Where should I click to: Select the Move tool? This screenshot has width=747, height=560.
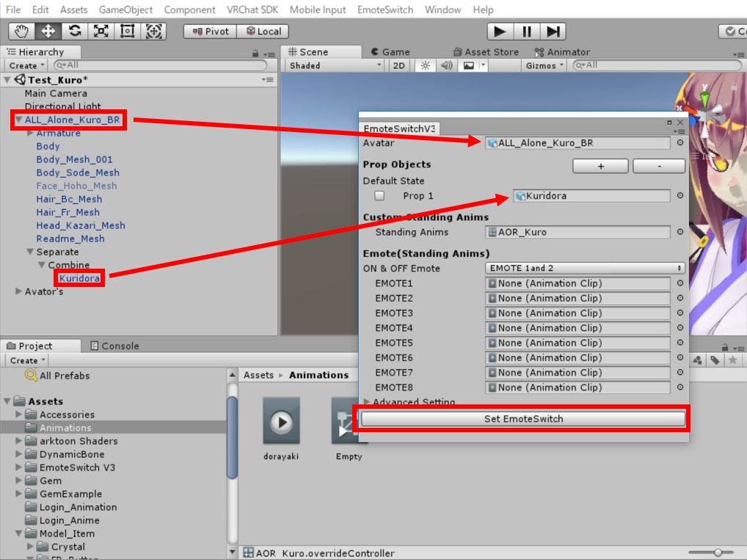pyautogui.click(x=48, y=32)
